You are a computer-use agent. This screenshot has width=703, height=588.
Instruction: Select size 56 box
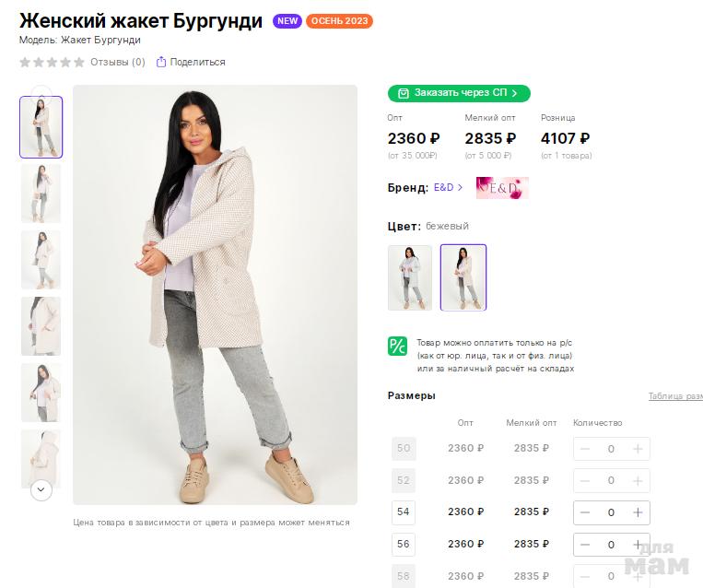click(x=404, y=544)
